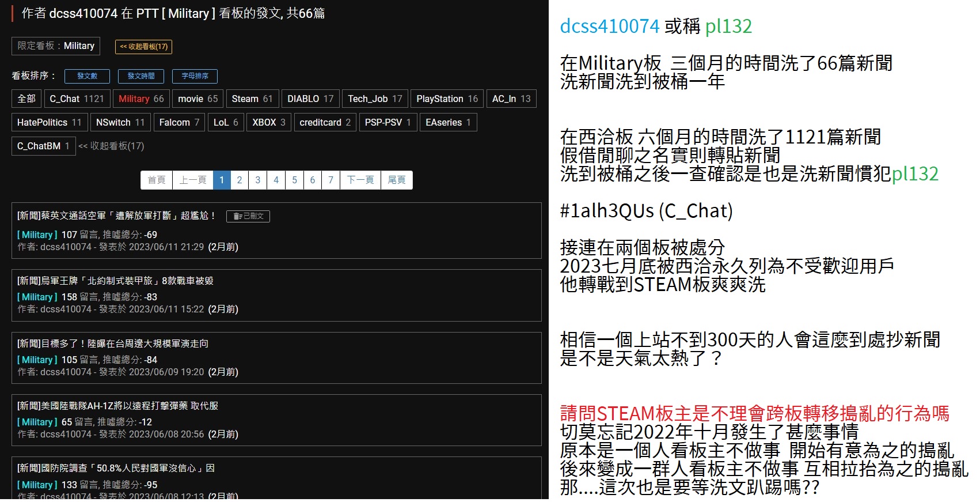Select the 全部 board tab

tap(26, 99)
